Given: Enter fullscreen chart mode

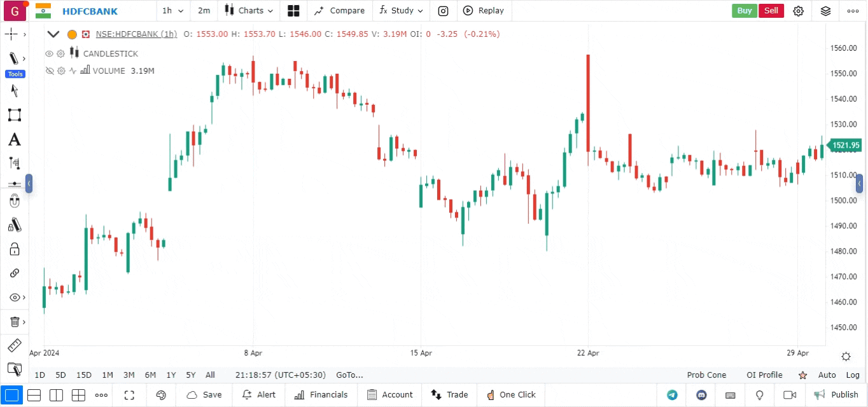Looking at the screenshot, I should 129,395.
